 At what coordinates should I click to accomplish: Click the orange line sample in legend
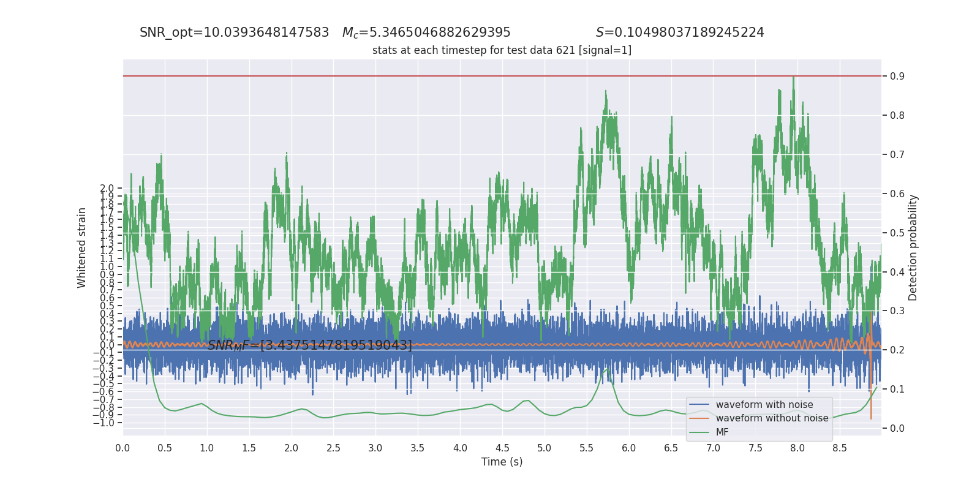point(699,418)
